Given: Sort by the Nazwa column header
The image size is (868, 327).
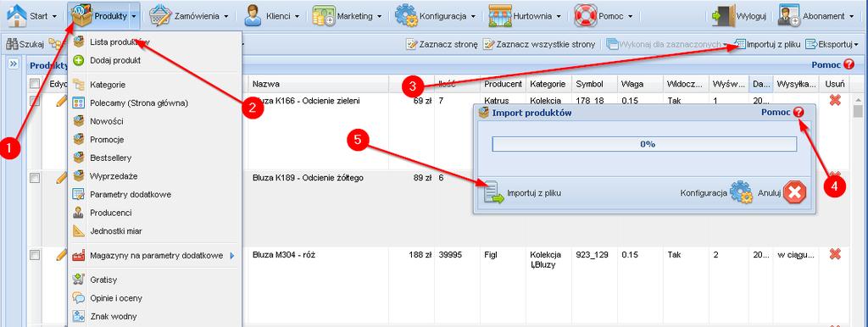Looking at the screenshot, I should tap(319, 84).
